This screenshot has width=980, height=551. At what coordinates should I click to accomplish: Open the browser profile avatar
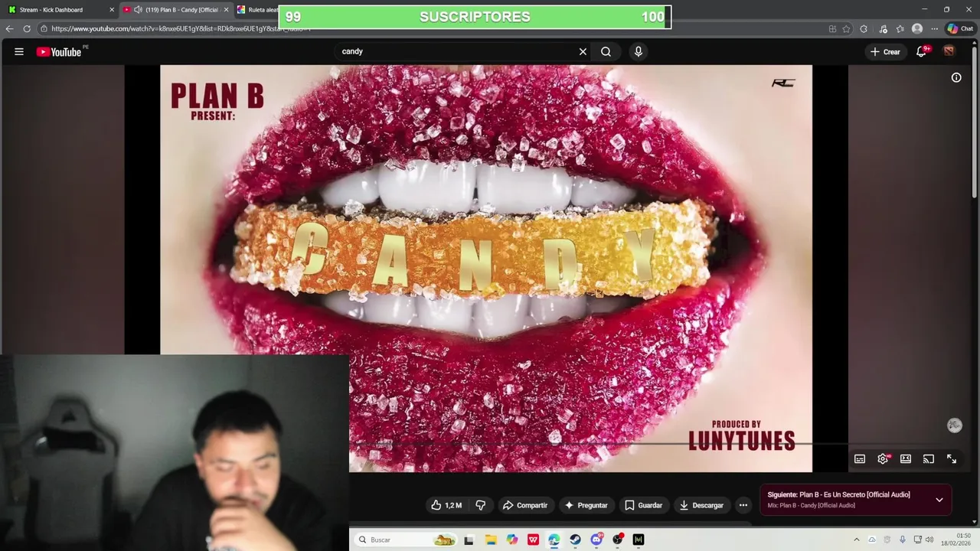pyautogui.click(x=917, y=28)
